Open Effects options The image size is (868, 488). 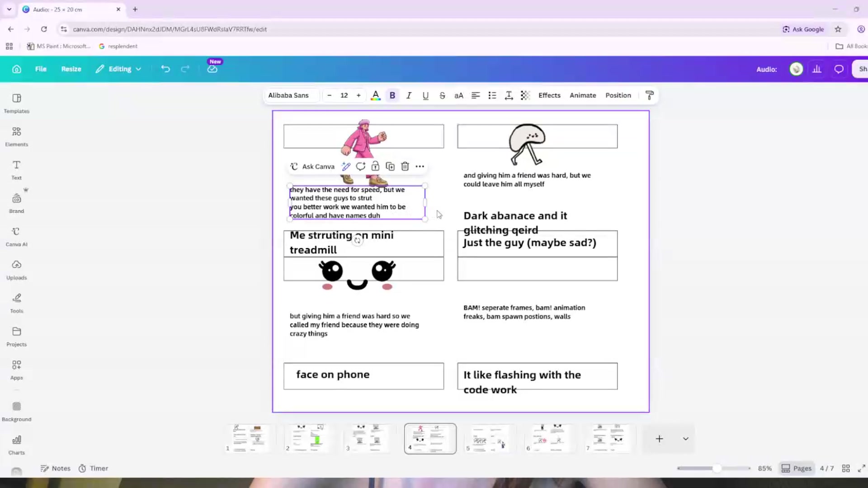[x=549, y=95]
